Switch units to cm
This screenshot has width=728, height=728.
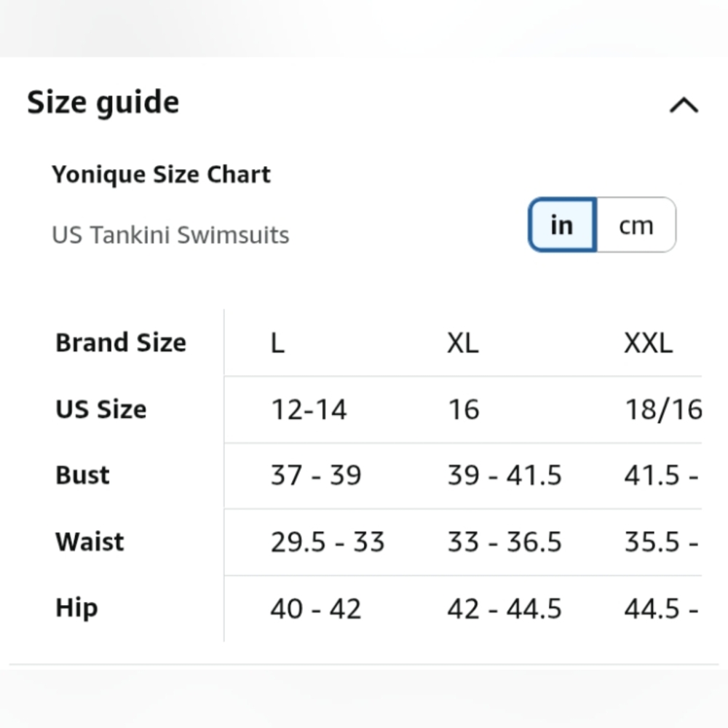tap(636, 225)
